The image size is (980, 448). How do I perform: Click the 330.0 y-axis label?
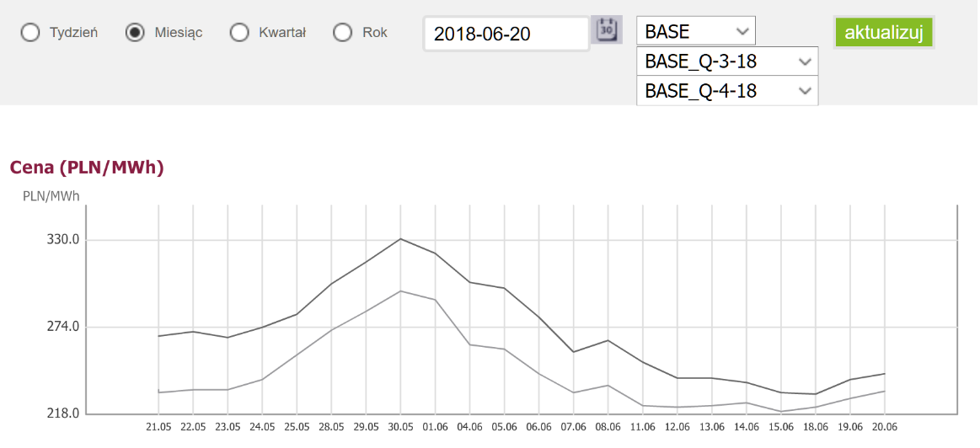[63, 240]
